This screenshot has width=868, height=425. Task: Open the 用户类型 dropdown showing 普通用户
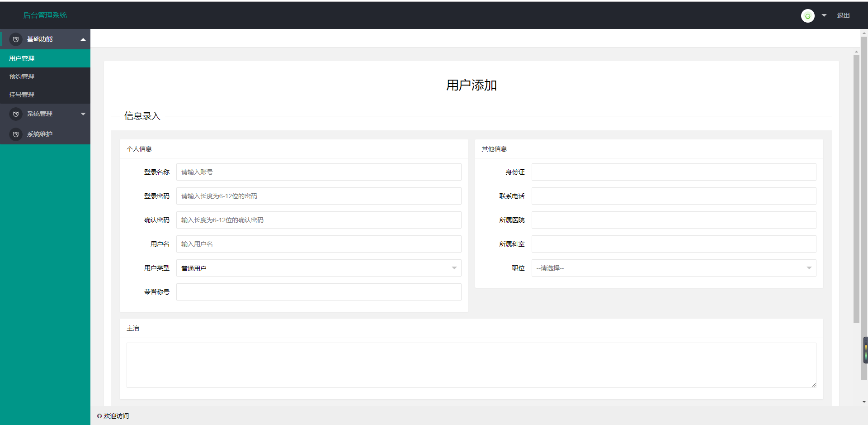319,268
